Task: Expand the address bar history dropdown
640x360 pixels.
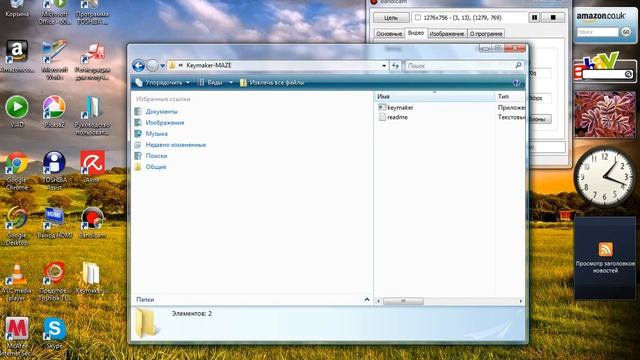Action: pos(384,66)
